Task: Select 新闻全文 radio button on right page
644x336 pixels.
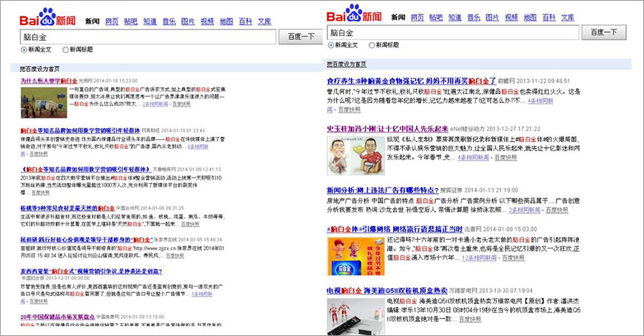Action: coord(331,45)
